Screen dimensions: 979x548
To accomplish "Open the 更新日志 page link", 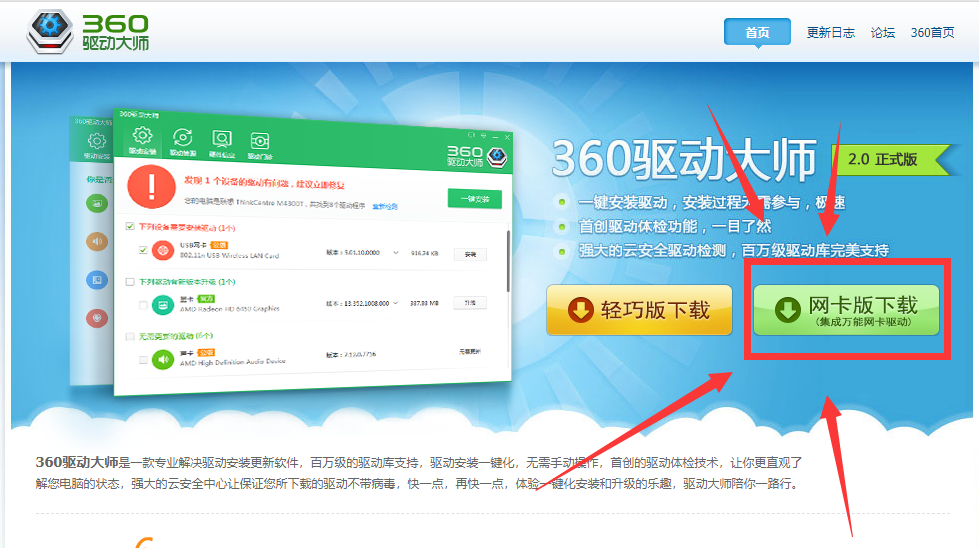I will pos(830,32).
